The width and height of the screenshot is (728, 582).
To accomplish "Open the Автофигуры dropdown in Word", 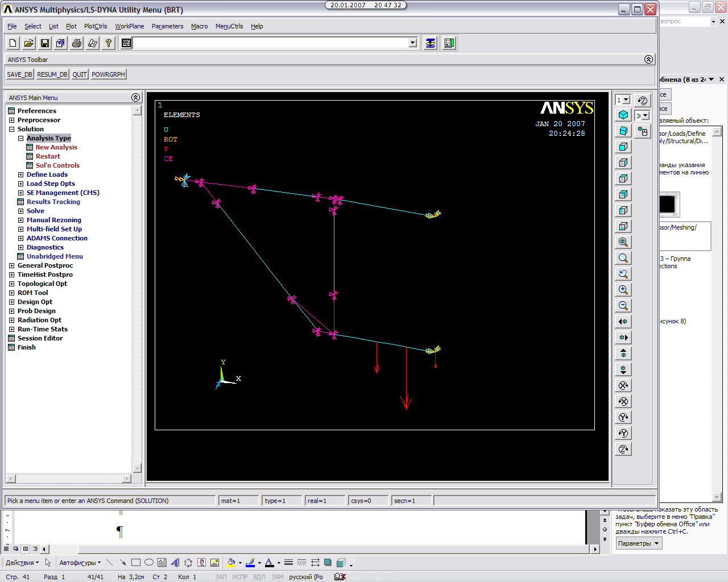I will [x=80, y=563].
